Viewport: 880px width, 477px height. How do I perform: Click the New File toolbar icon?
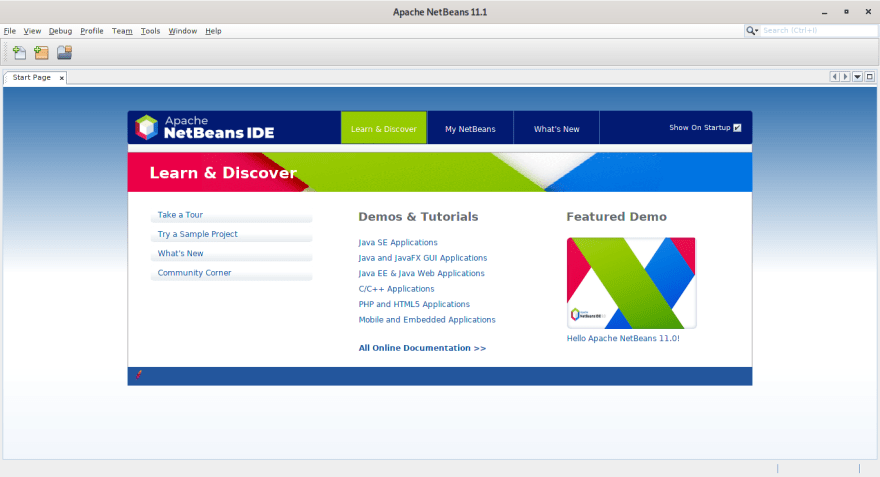pyautogui.click(x=20, y=53)
